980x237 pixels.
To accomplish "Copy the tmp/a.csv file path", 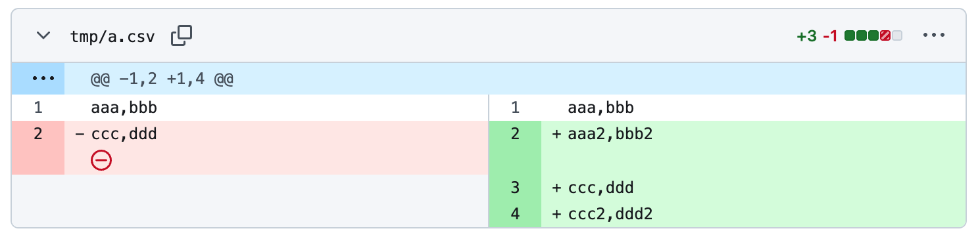I will (182, 36).
